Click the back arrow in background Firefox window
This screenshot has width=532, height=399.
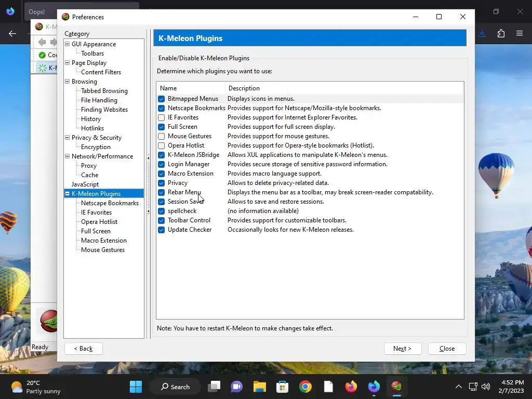[12, 33]
